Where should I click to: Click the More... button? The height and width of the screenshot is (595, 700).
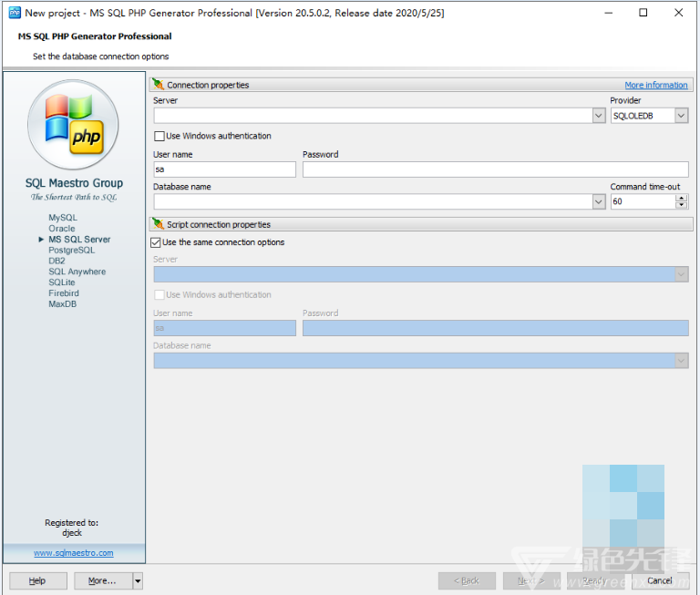(x=103, y=580)
